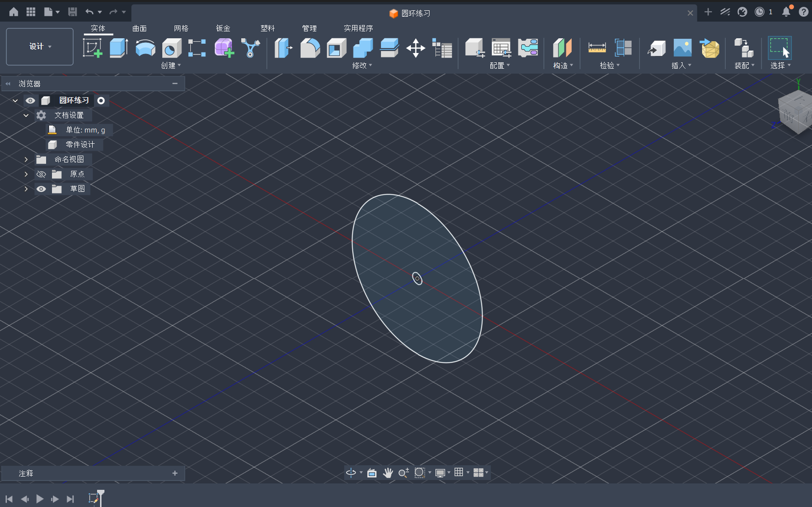The height and width of the screenshot is (507, 812).
Task: Click the Offset Plane construct icon
Action: [562, 48]
